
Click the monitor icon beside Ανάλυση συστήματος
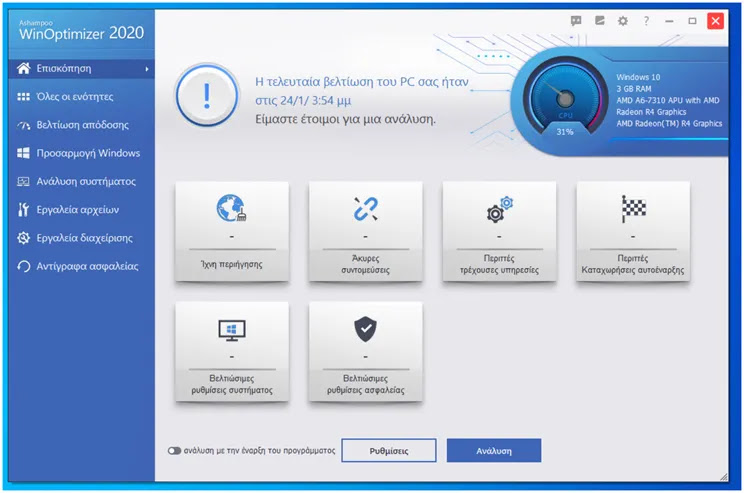tap(23, 181)
